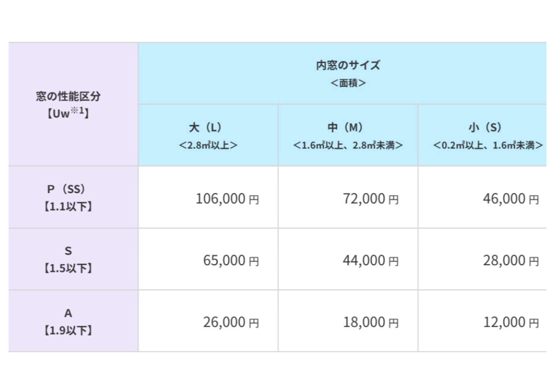Click the 65,000円 cell

pos(208,259)
